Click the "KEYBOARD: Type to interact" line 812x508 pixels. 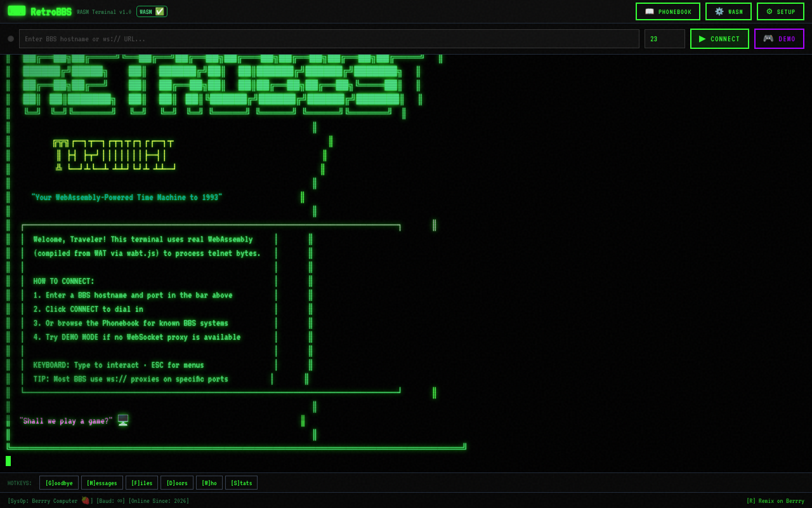[119, 365]
